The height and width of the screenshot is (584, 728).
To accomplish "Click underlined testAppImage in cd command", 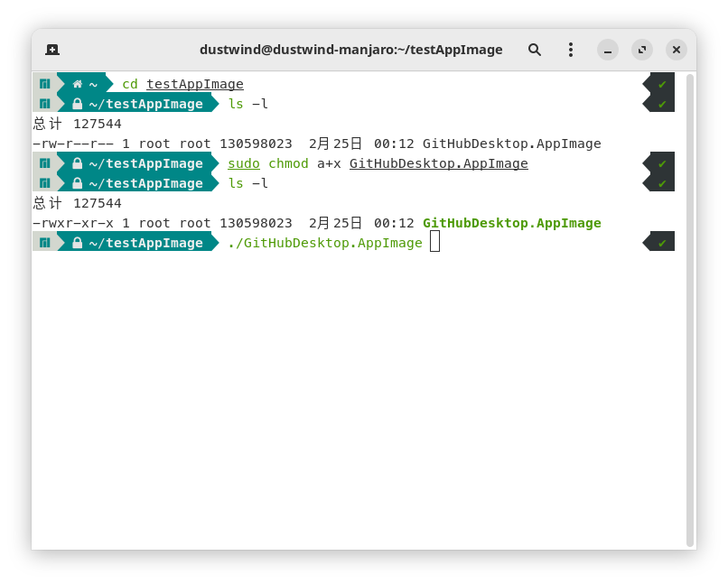I will coord(195,84).
